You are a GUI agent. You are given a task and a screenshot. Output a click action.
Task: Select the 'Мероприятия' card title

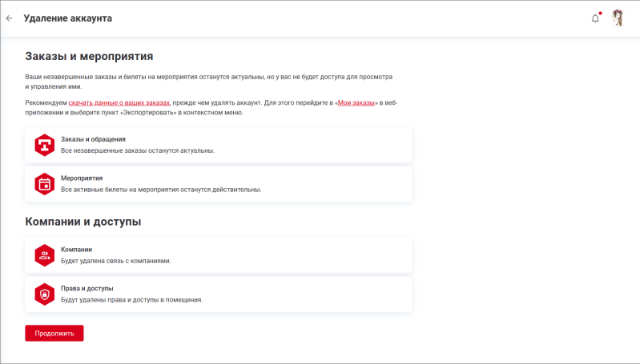click(x=82, y=178)
